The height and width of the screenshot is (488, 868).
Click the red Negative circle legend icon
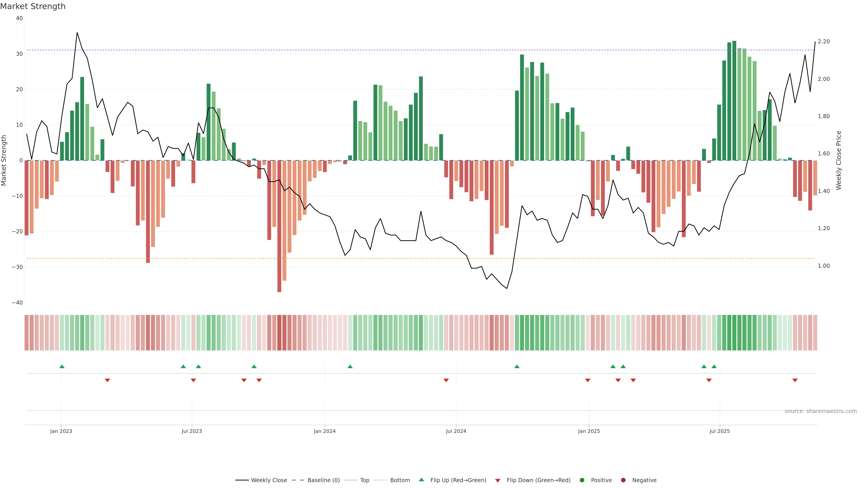[623, 480]
